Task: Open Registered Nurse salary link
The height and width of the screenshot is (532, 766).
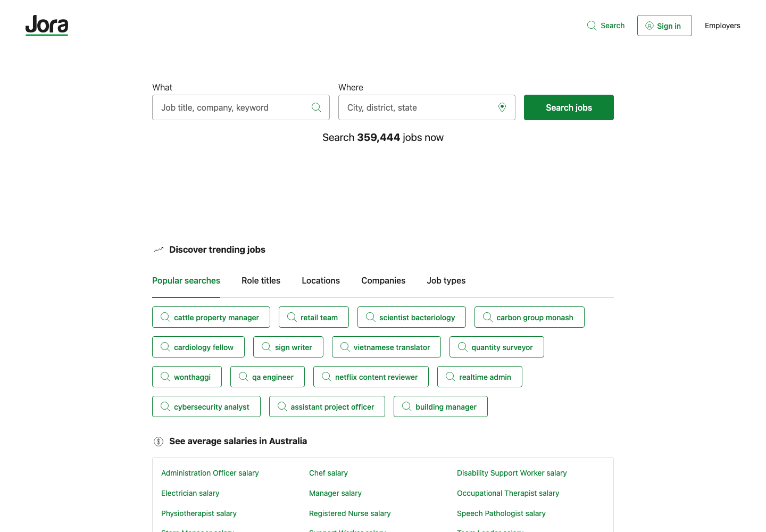Action: pyautogui.click(x=350, y=513)
